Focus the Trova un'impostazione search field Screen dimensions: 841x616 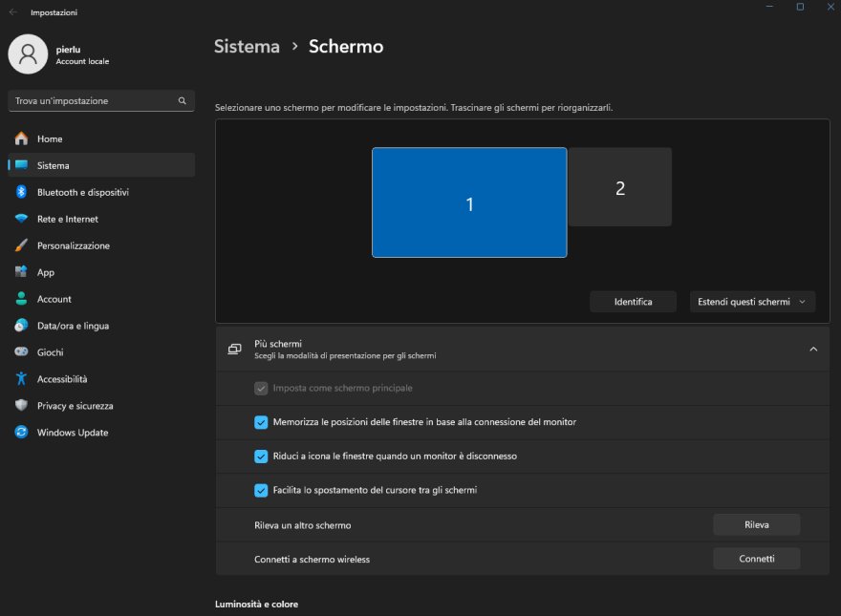point(101,101)
